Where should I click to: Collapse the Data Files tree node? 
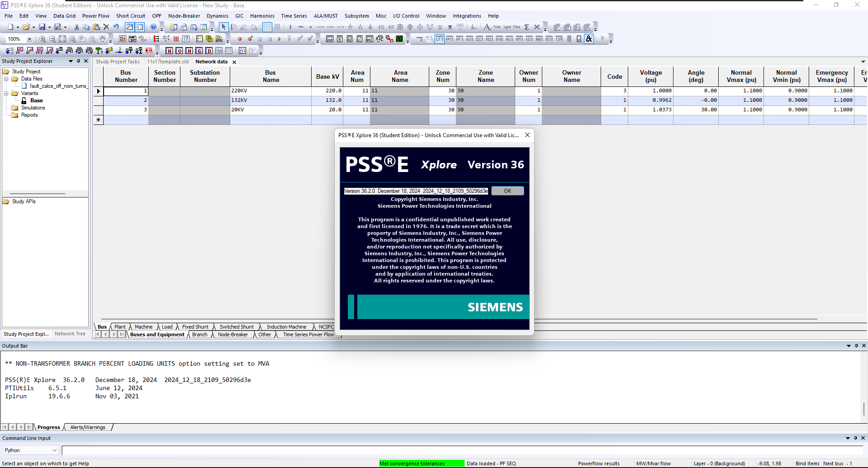click(x=6, y=79)
